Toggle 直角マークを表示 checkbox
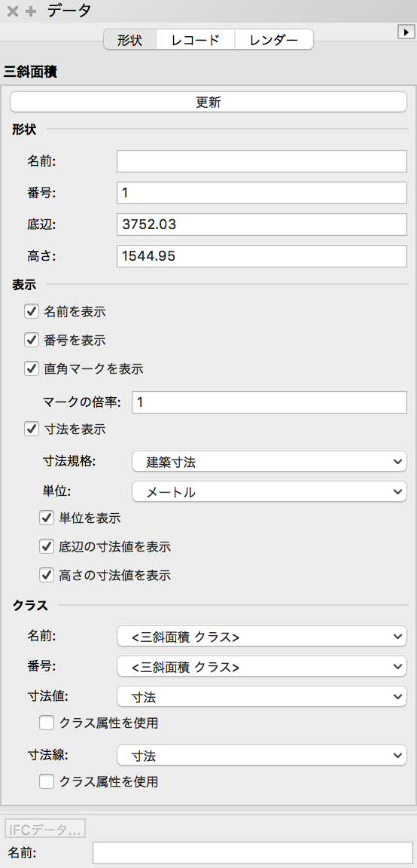Viewport: 417px width, 868px height. [x=32, y=368]
